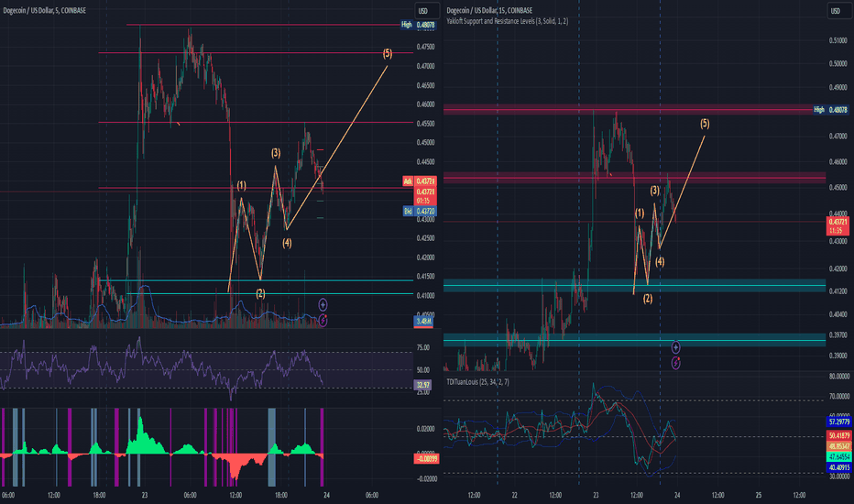Select the TDITuanLouis (25, 34, 2, 7) indicator label
This screenshot has height=504, width=854.
[478, 382]
